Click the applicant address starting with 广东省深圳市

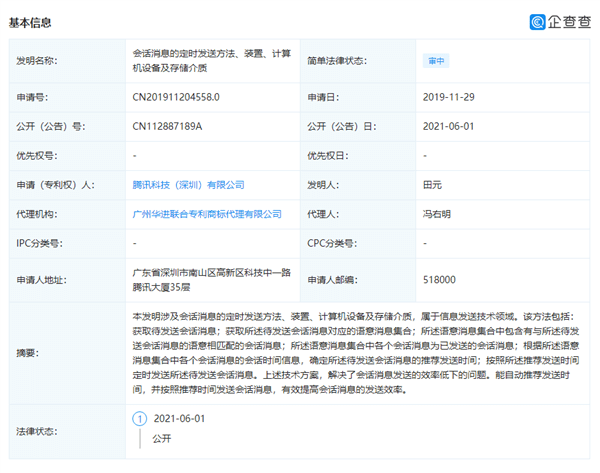[210, 280]
